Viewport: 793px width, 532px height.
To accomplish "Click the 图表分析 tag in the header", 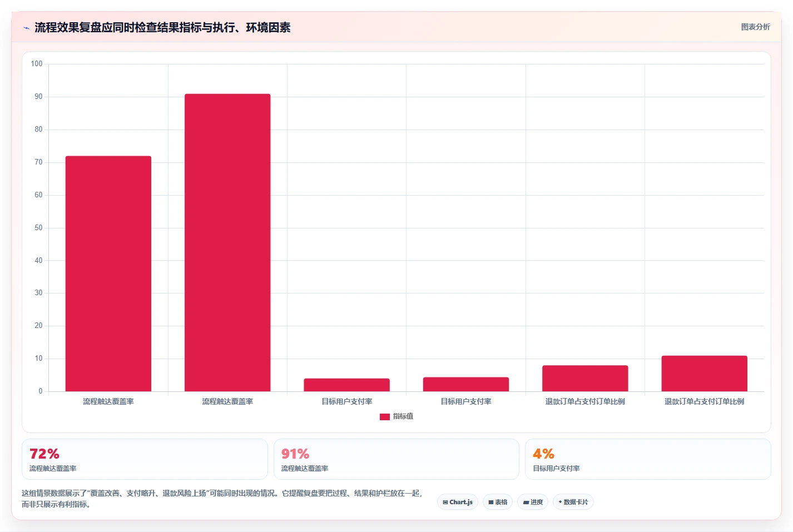I will (x=755, y=27).
